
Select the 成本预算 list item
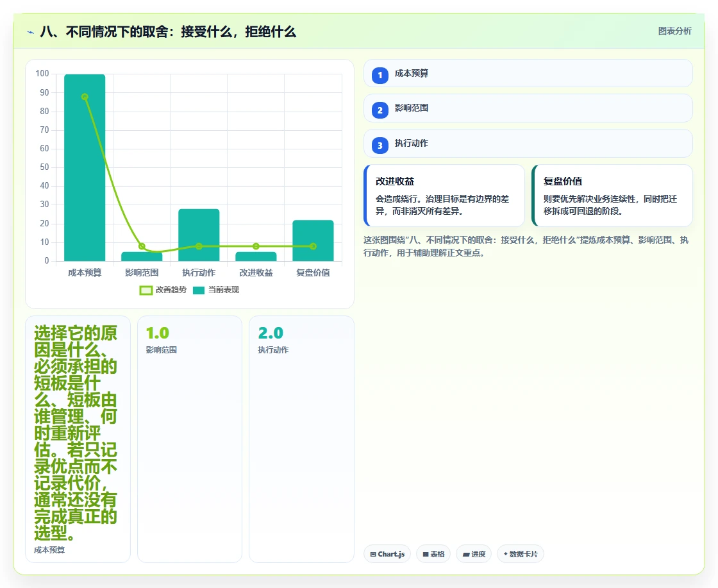[528, 73]
